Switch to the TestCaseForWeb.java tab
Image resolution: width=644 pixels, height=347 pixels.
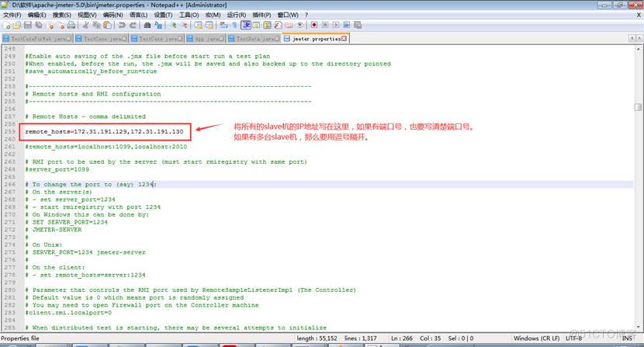[x=34, y=38]
